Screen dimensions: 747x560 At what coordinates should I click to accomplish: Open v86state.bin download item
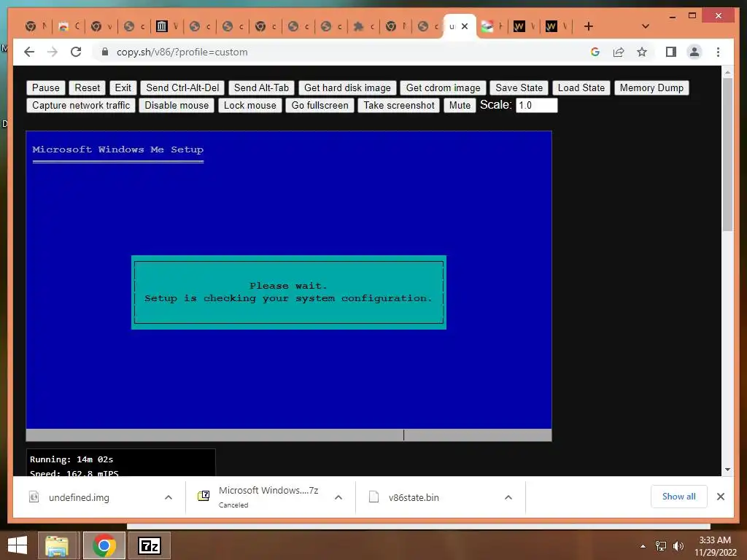click(413, 497)
